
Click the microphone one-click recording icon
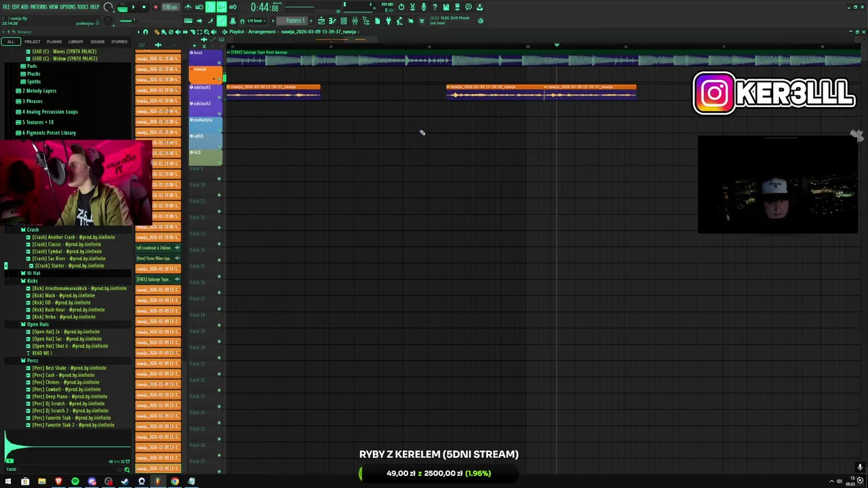pos(424,7)
